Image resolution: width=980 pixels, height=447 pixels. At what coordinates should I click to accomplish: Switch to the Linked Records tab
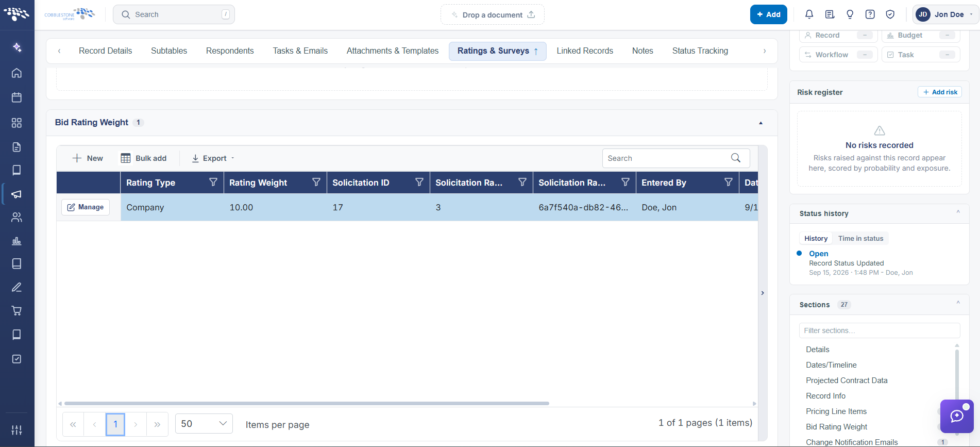tap(585, 51)
